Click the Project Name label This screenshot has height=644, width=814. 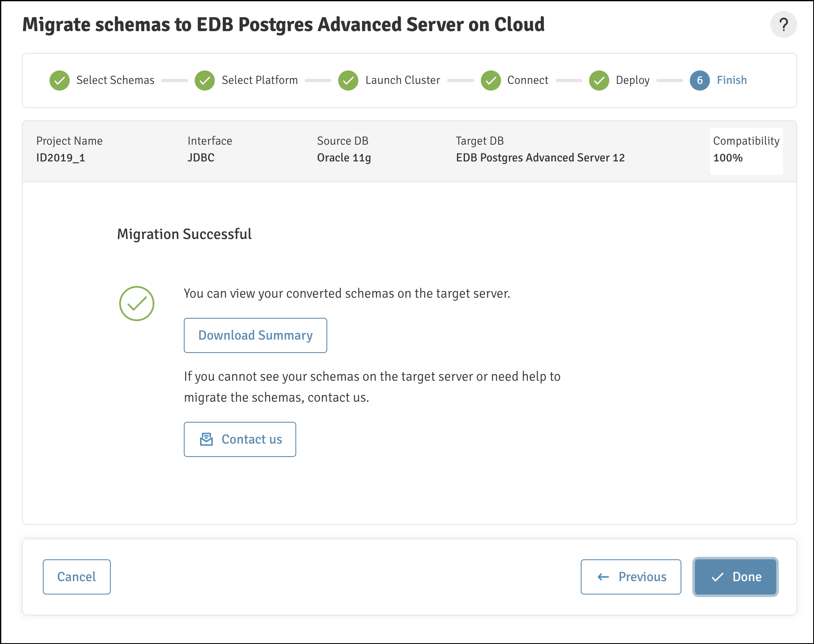(70, 141)
